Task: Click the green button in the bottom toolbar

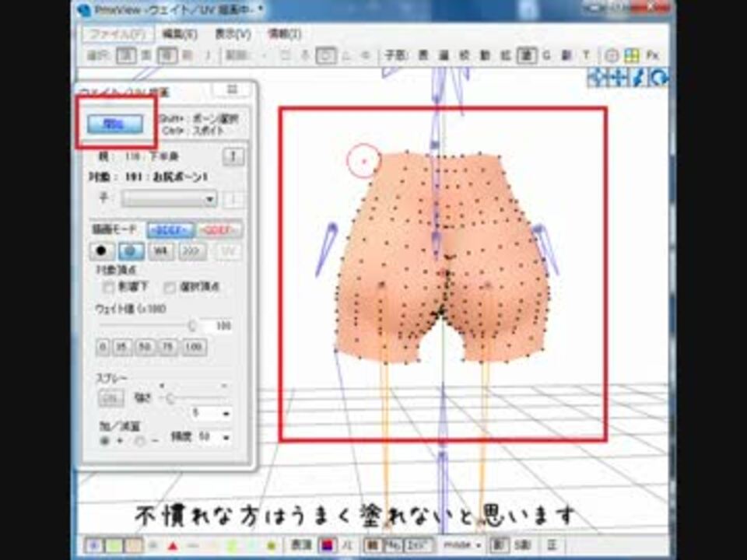Action: point(114,545)
